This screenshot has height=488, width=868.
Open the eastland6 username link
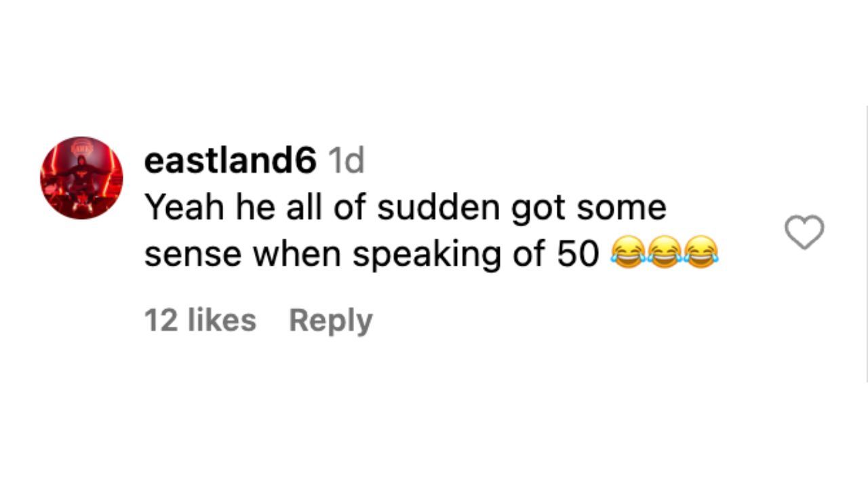pos(230,161)
